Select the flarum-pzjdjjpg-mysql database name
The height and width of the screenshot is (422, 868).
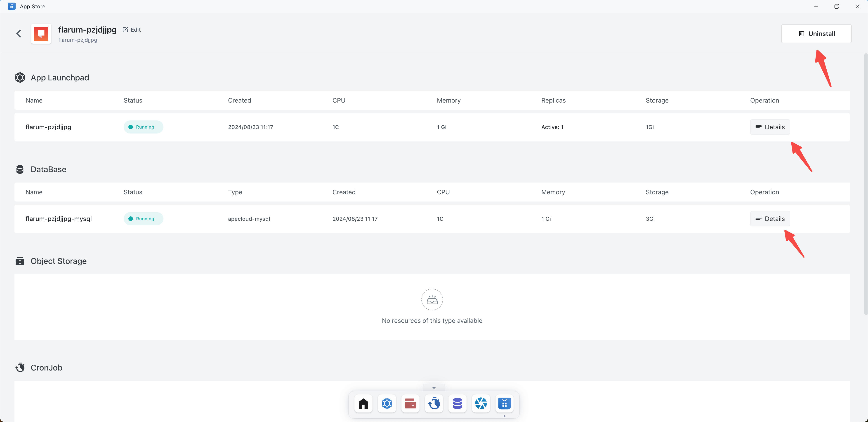pos(59,219)
